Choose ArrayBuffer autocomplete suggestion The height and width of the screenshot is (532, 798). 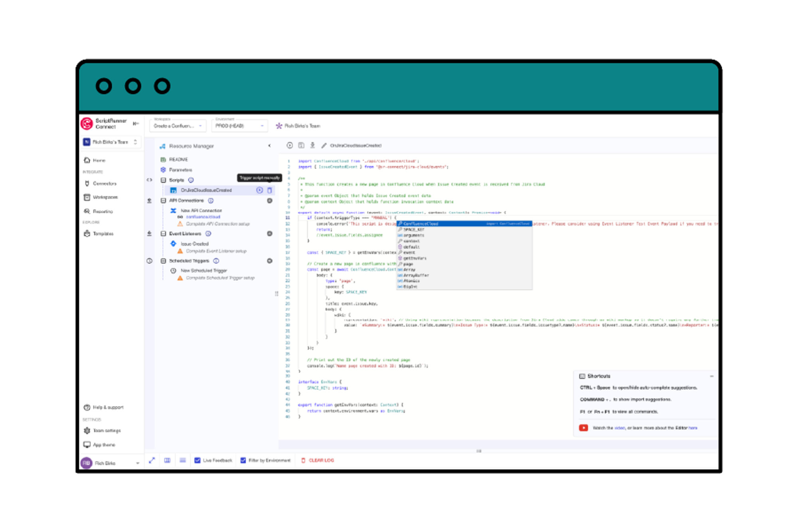[464, 276]
